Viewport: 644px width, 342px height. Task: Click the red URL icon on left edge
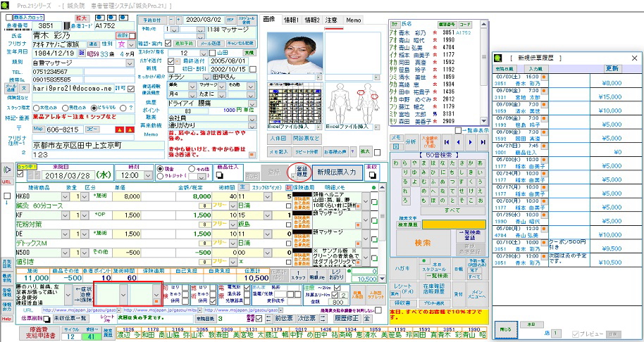[6, 182]
